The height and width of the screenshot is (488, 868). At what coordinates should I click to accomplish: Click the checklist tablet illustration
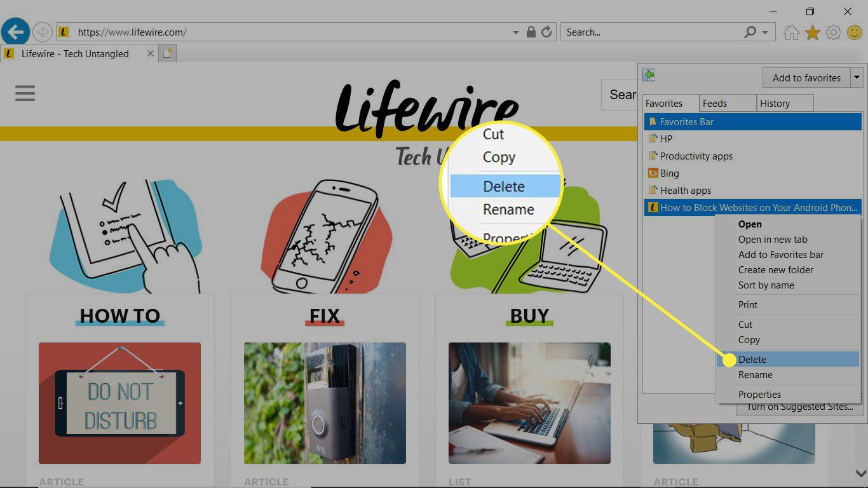125,236
